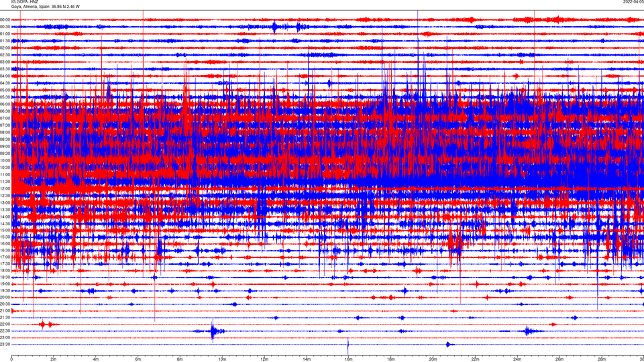Select the '09:00' trace time label
Viewport: 644px width, 362px height.
5,146
